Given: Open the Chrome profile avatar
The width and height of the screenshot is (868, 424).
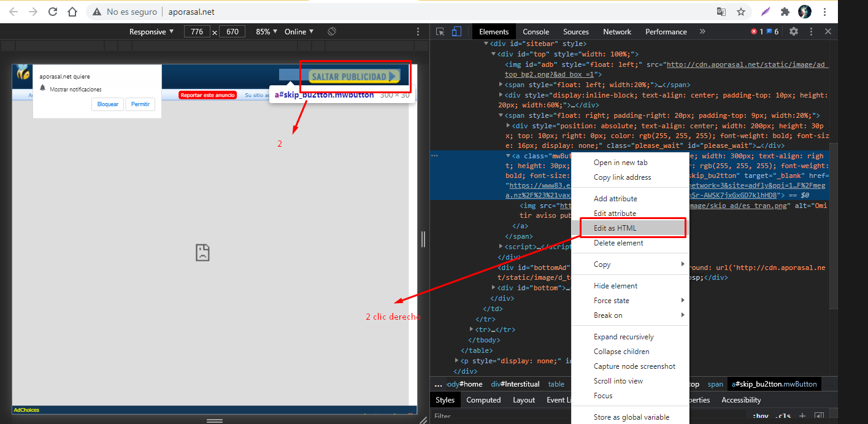Looking at the screenshot, I should [804, 12].
